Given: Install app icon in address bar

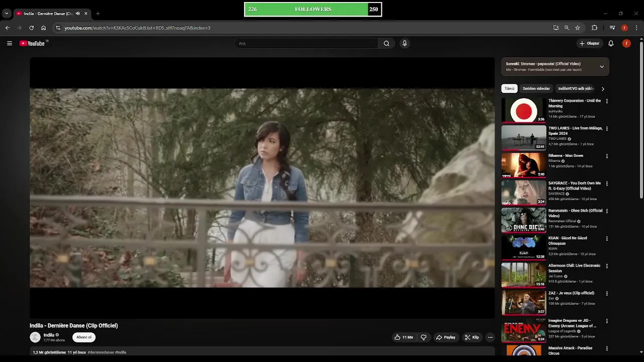Looking at the screenshot, I should click(x=556, y=28).
